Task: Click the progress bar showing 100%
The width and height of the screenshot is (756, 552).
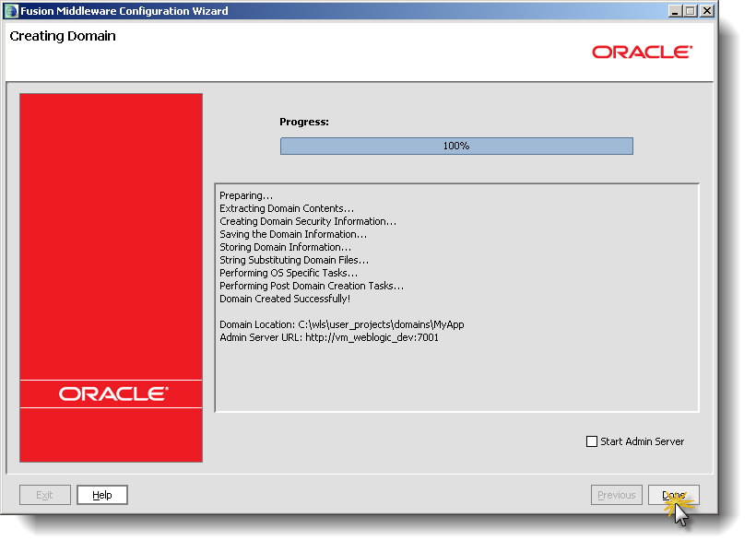Action: coord(456,146)
